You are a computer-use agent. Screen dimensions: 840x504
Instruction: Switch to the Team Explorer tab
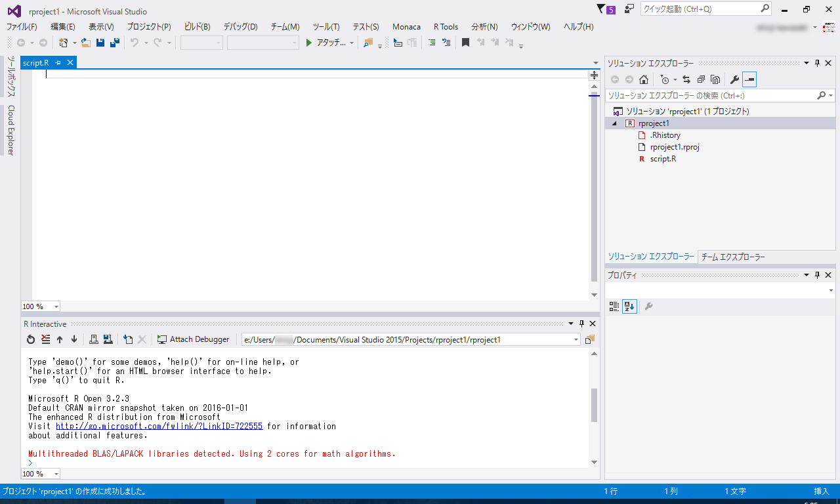(734, 256)
